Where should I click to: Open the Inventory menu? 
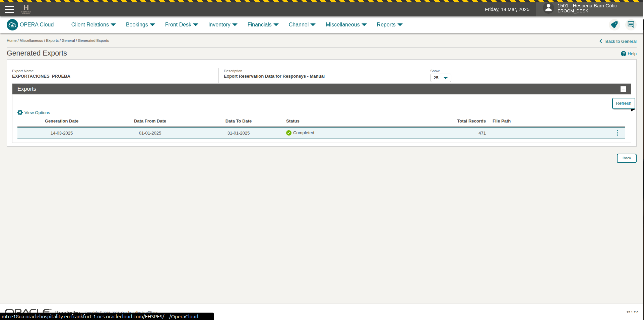pyautogui.click(x=222, y=25)
